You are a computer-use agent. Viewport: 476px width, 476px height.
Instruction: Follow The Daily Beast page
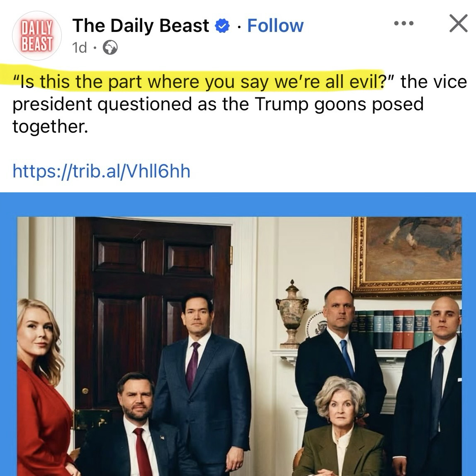[275, 26]
